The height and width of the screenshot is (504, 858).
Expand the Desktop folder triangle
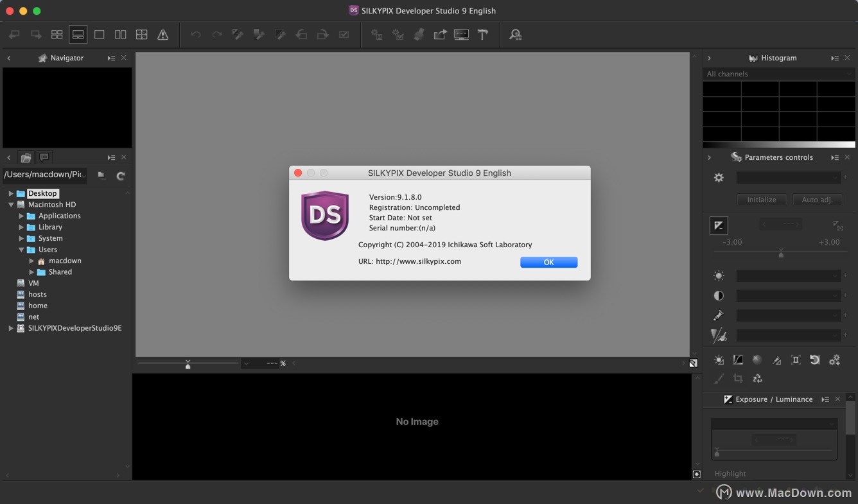pyautogui.click(x=11, y=193)
